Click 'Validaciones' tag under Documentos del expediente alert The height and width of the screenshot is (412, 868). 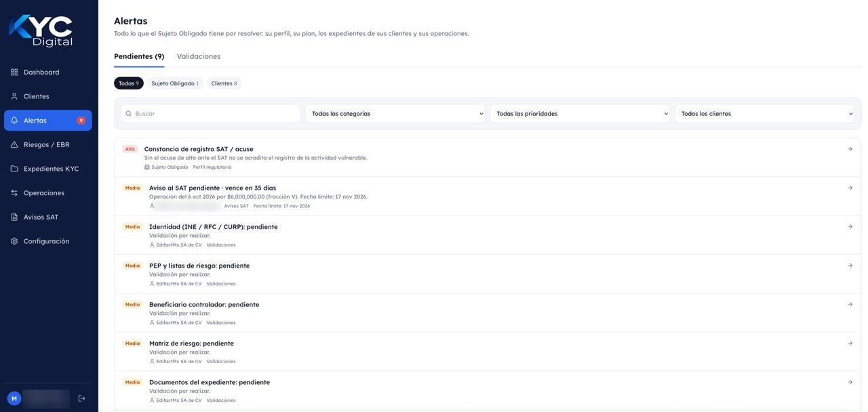tap(221, 400)
